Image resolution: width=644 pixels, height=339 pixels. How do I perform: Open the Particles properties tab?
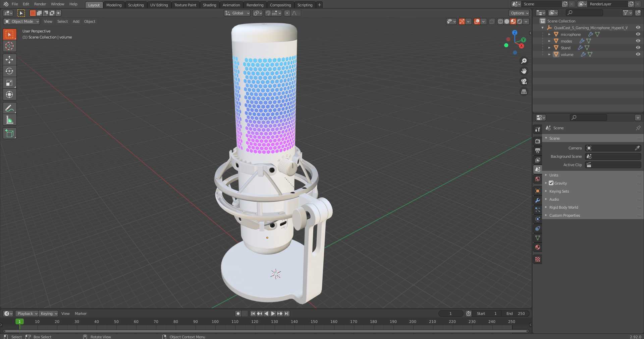tap(538, 210)
